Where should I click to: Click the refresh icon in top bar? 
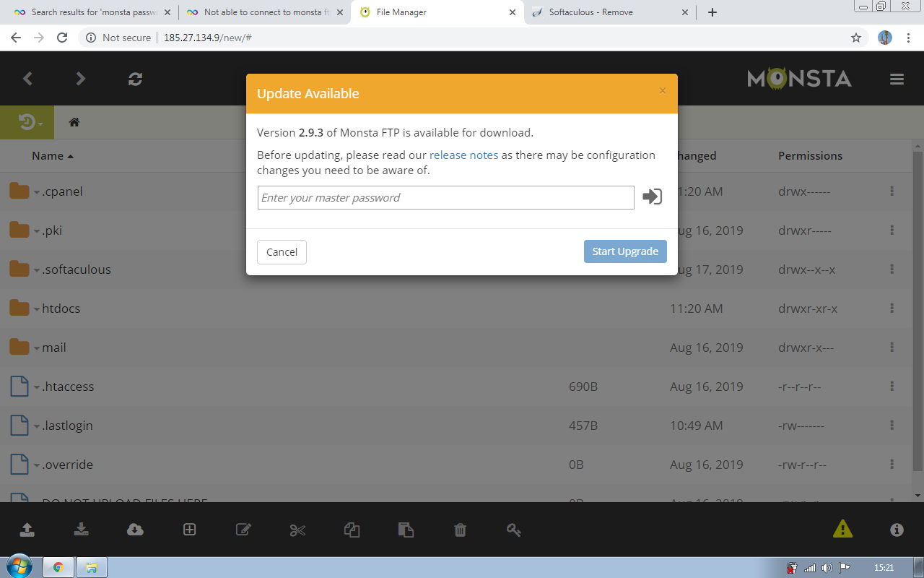[x=135, y=79]
